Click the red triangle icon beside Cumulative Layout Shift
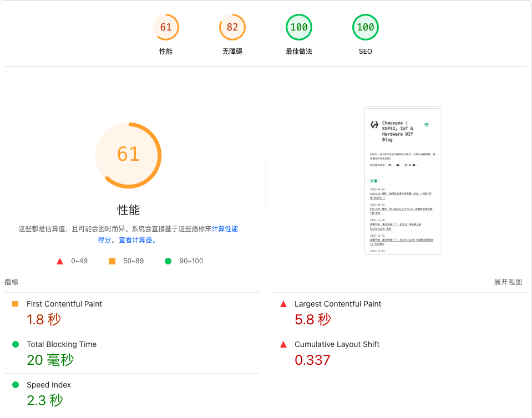This screenshot has width=532, height=418. (x=283, y=344)
